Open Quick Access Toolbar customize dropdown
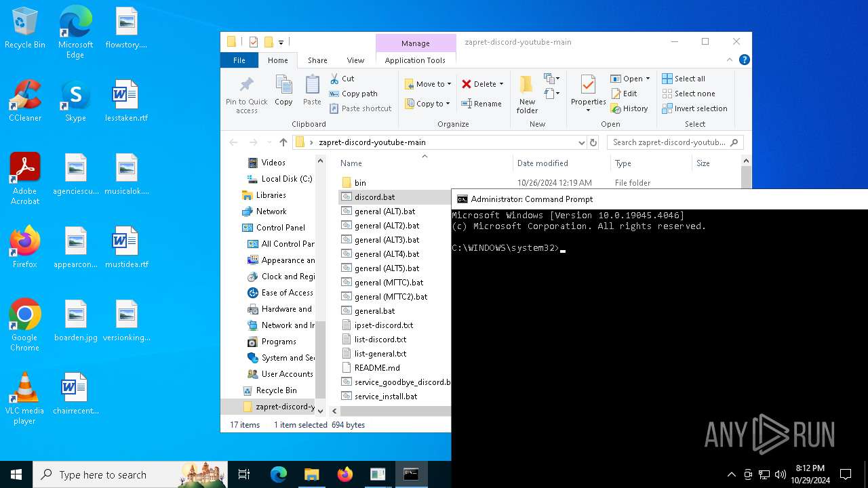 coord(281,42)
